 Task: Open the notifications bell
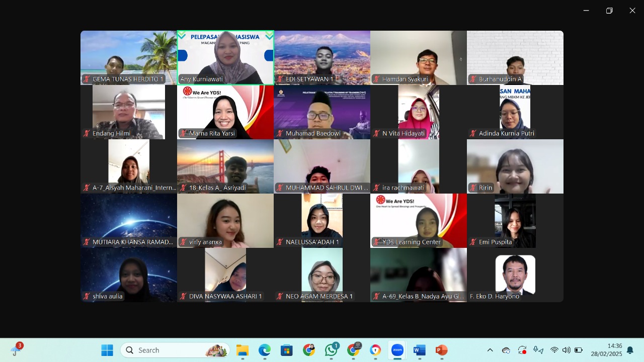point(630,350)
